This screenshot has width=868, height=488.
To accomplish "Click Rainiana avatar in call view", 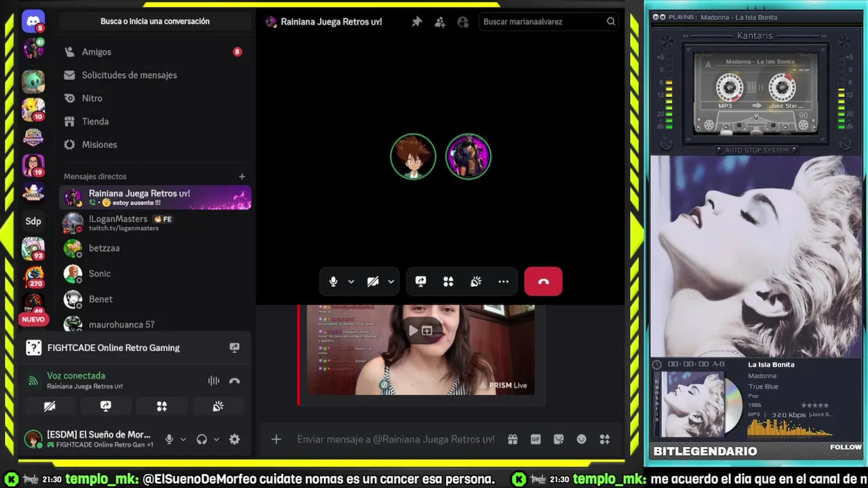I will tap(468, 157).
